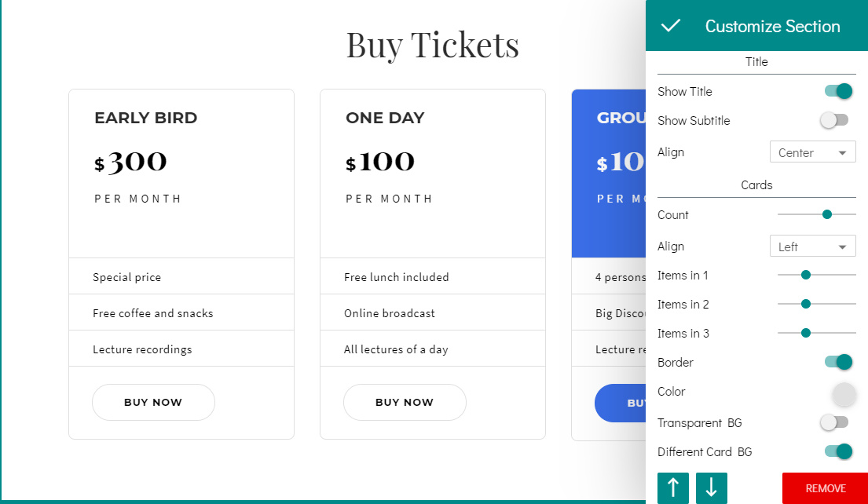Click the Items in 2 slider
Viewport: 868px width, 504px height.
pyautogui.click(x=806, y=304)
